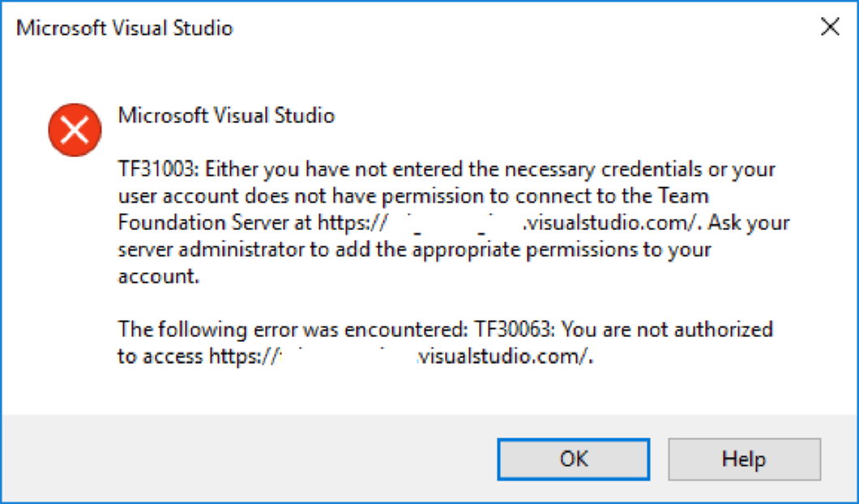Screen dimensions: 859x504
Task: Click the "Foundation Server at" text
Action: click(x=216, y=222)
